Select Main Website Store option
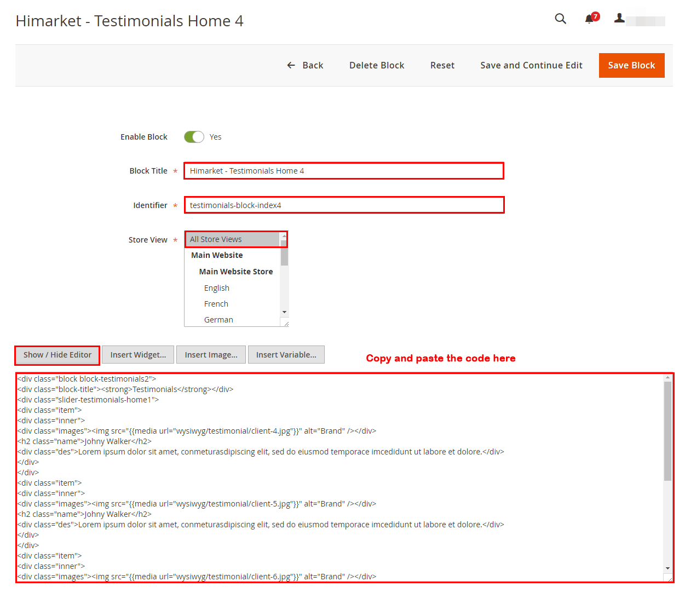The height and width of the screenshot is (616, 685). pyautogui.click(x=236, y=272)
